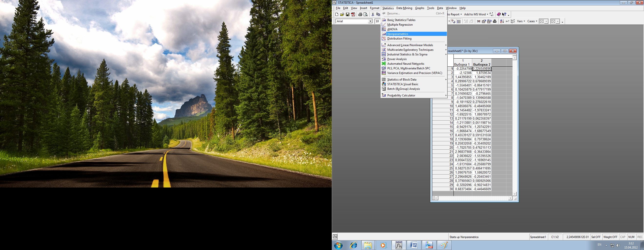Viewport: 644px width, 250px height.
Task: Click the Cut scissors icon
Action: (373, 14)
